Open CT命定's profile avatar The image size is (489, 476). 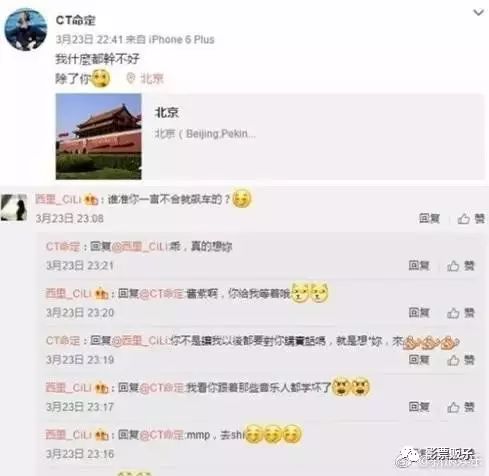pyautogui.click(x=26, y=29)
